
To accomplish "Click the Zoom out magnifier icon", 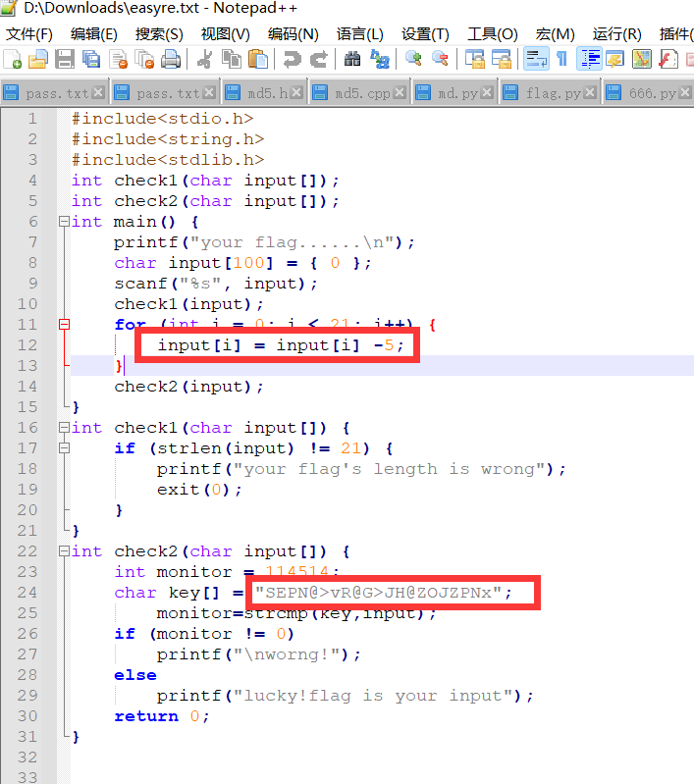I will pyautogui.click(x=440, y=59).
